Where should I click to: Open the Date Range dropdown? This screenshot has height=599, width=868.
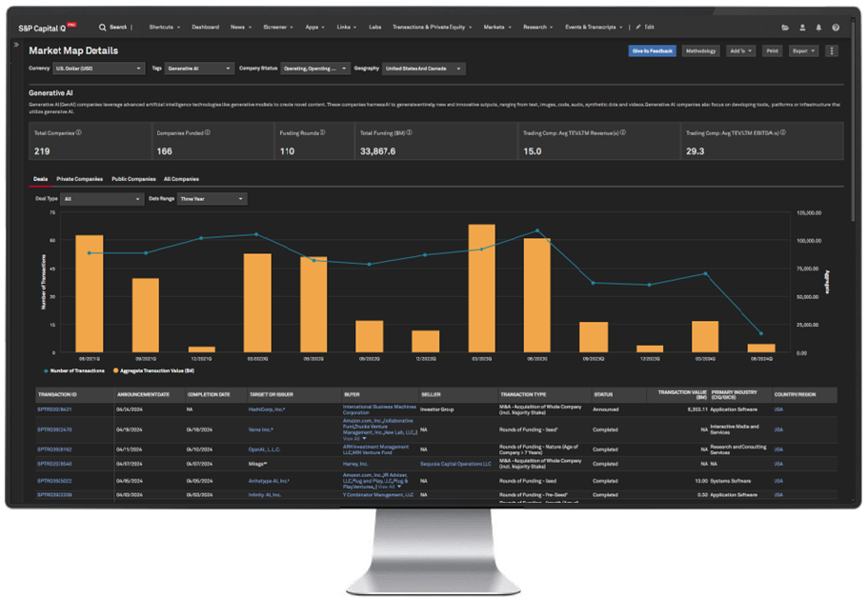coord(212,199)
